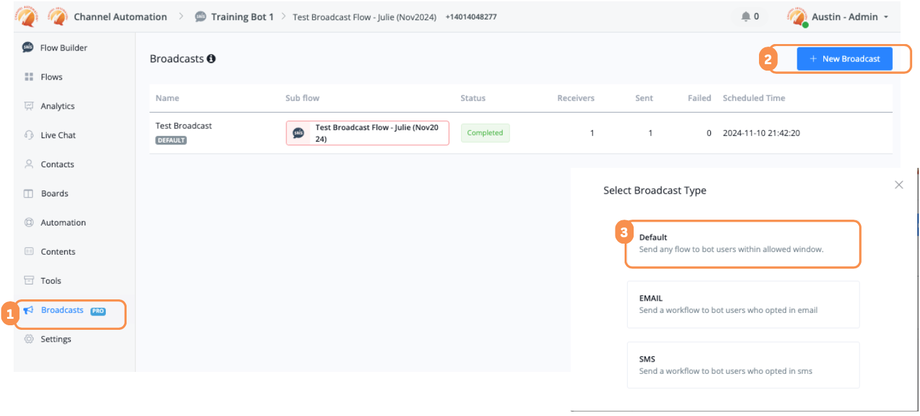Choose the Default broadcast type

point(742,243)
